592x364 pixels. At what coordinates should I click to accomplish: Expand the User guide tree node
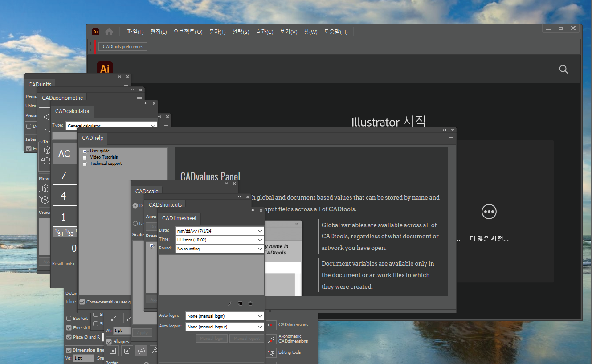pyautogui.click(x=85, y=151)
